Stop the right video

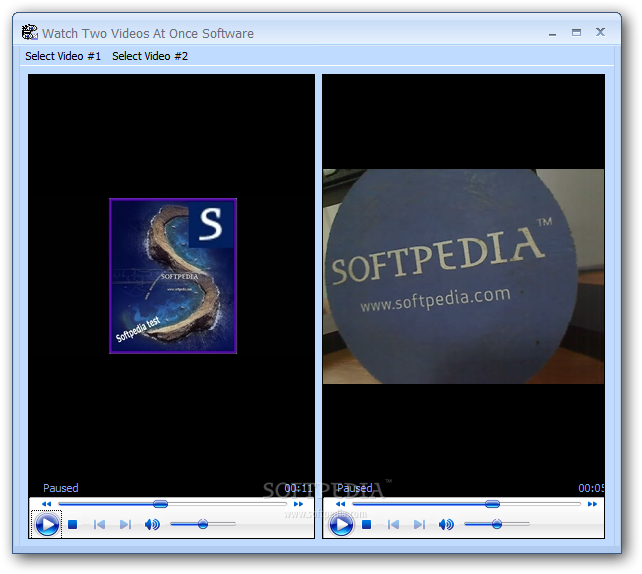(366, 524)
